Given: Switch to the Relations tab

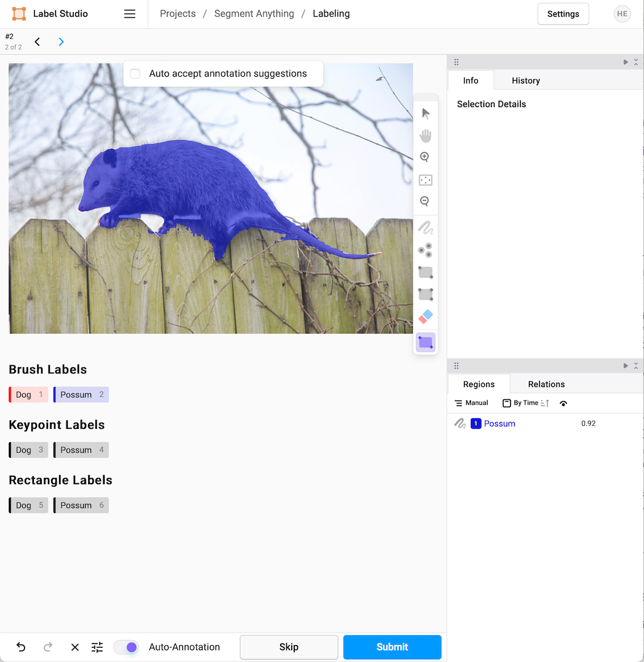Looking at the screenshot, I should (546, 384).
